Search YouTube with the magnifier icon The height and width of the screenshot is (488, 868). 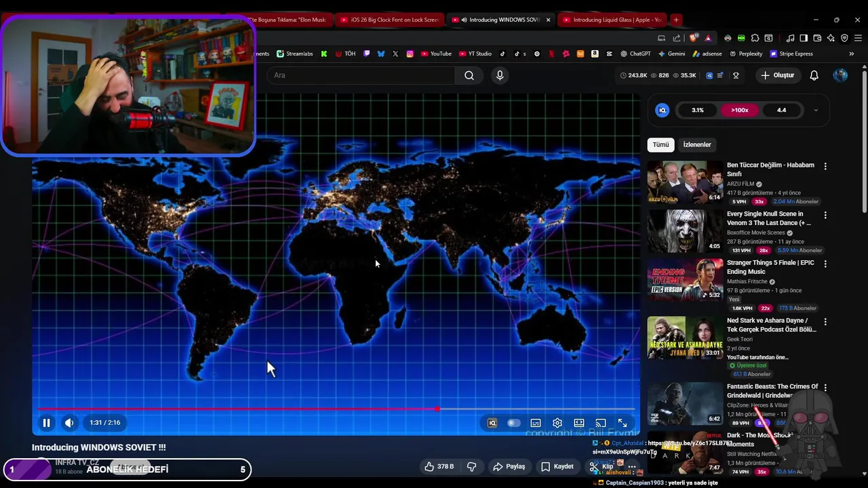[469, 75]
